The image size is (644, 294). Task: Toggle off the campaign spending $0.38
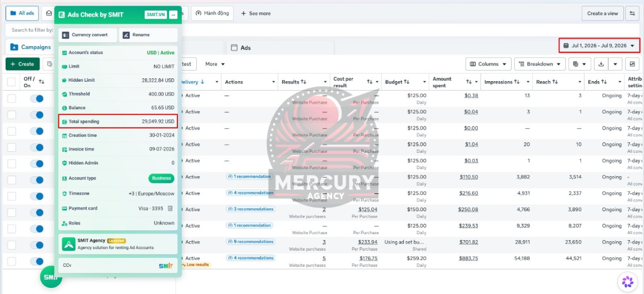pyautogui.click(x=37, y=98)
